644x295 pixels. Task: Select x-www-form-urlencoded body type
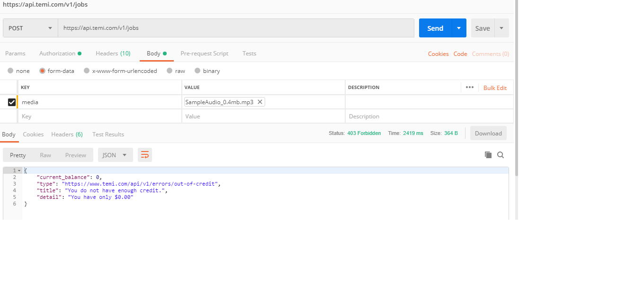(87, 71)
